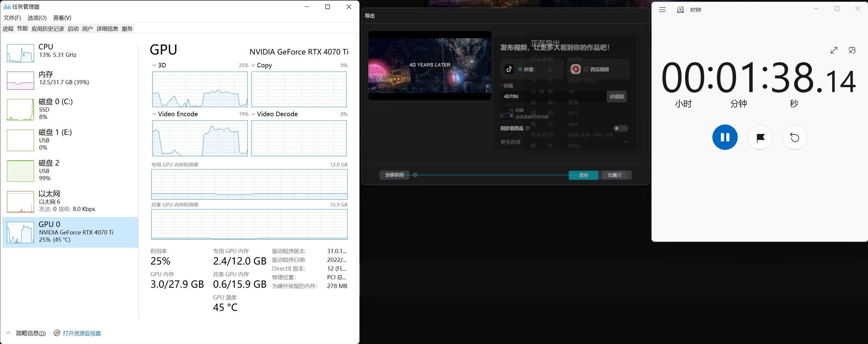868x344 pixels.
Task: Select the 磁盘 1 (E:) graph thumbnail
Action: point(20,140)
